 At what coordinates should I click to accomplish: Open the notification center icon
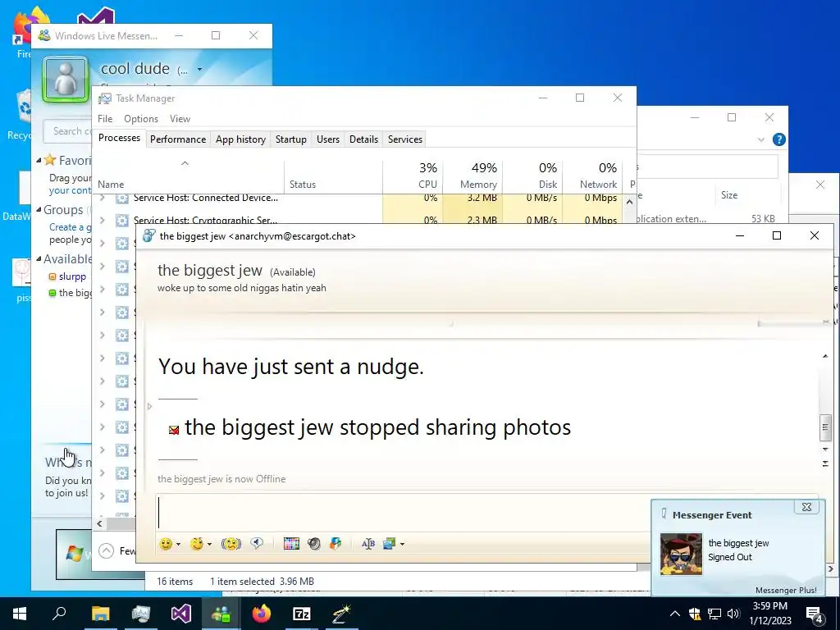(815, 614)
